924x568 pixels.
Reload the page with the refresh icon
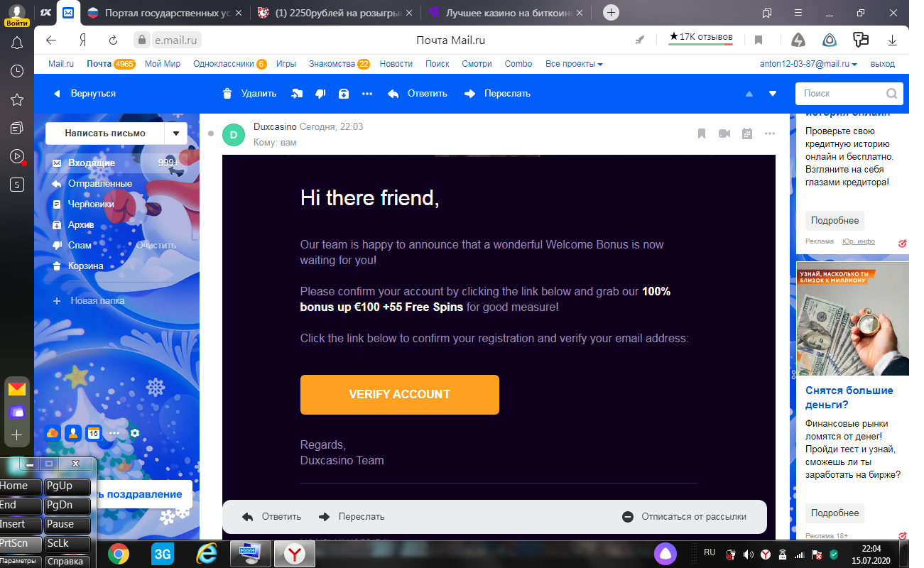[113, 40]
